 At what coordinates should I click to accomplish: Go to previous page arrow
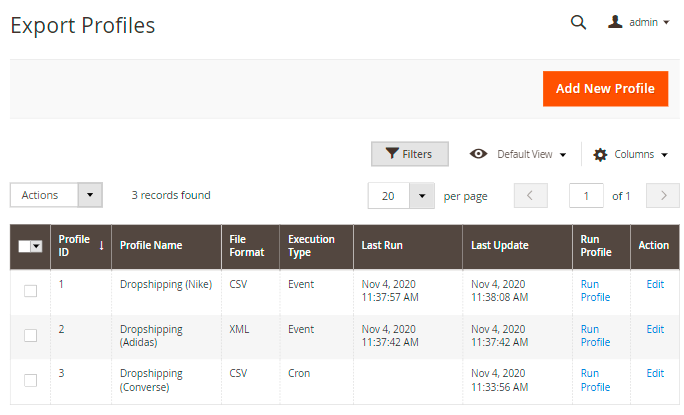coord(530,196)
